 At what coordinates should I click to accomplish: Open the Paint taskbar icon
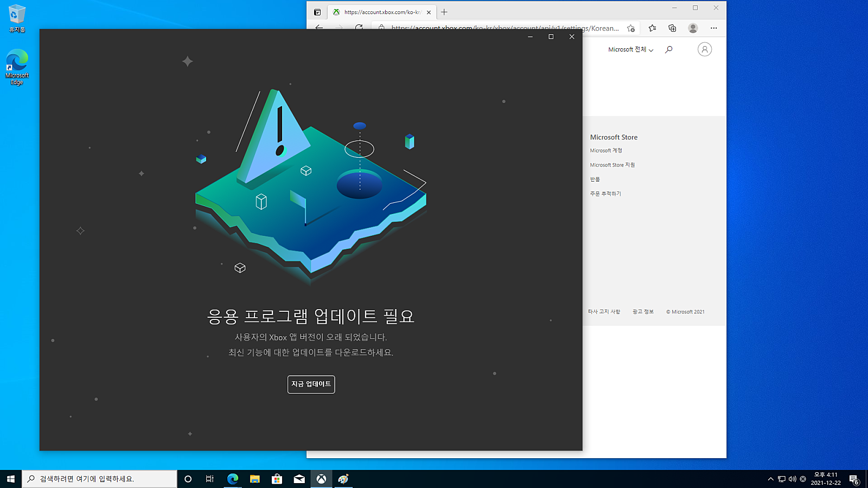click(x=343, y=479)
